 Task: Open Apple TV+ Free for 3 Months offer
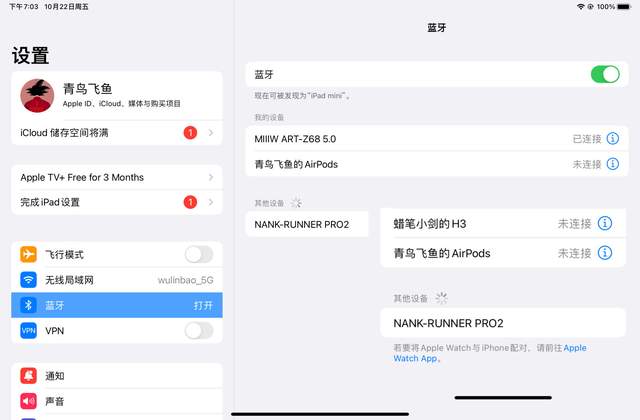117,177
